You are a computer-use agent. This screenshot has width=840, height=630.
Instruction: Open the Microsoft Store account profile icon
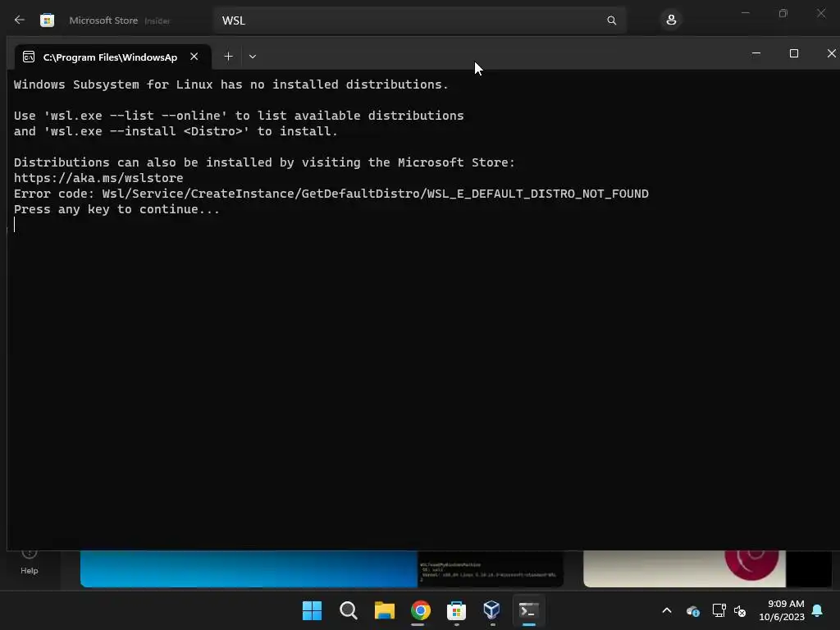pyautogui.click(x=671, y=21)
